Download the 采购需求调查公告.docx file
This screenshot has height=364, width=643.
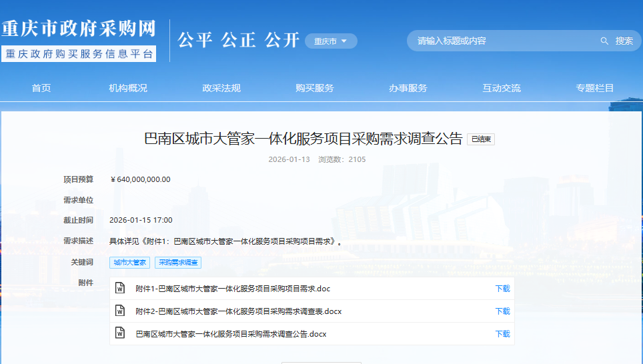tap(502, 334)
